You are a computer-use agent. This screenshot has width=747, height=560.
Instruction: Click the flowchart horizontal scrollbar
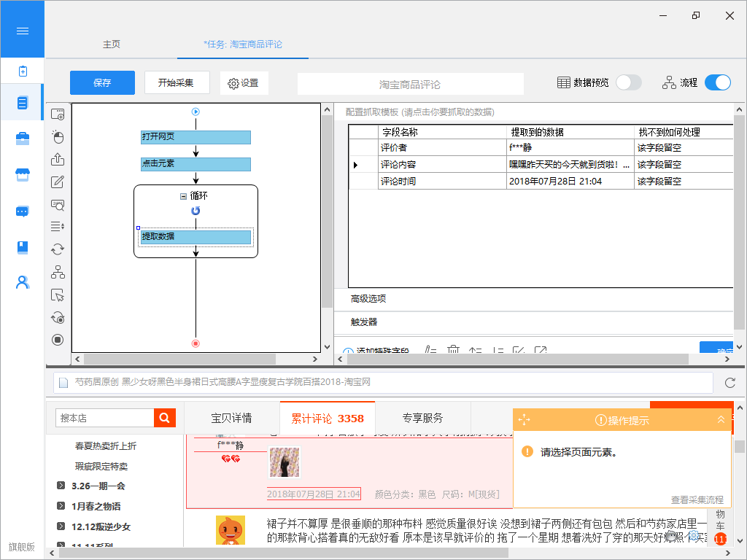point(180,359)
